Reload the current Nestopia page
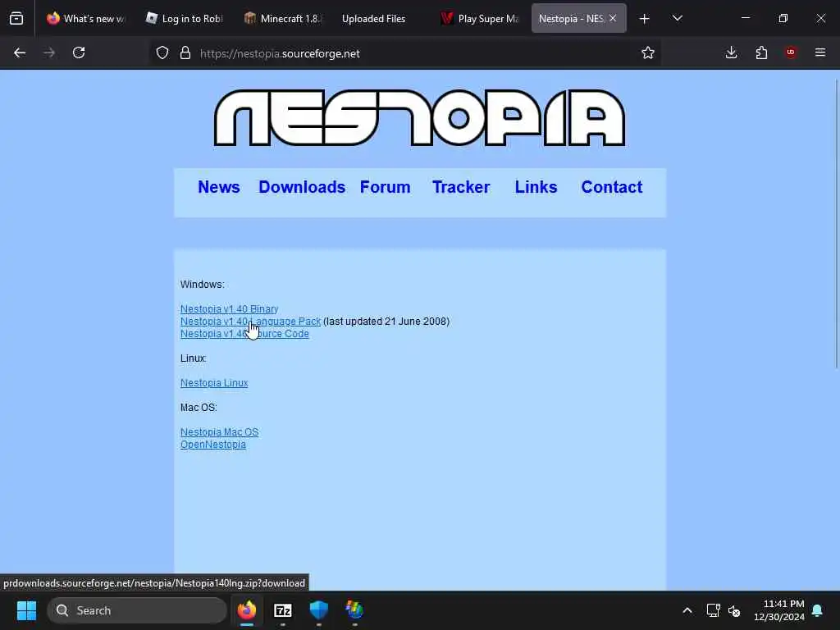Image resolution: width=840 pixels, height=630 pixels. click(79, 52)
